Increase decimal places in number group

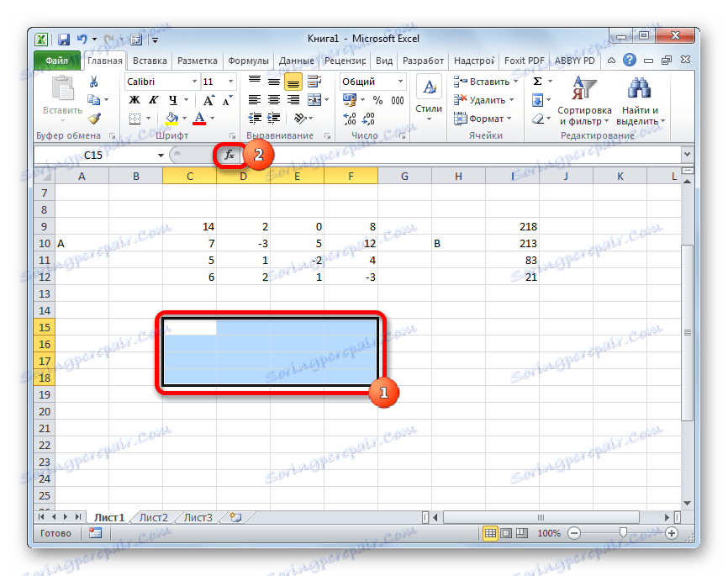pos(349,119)
